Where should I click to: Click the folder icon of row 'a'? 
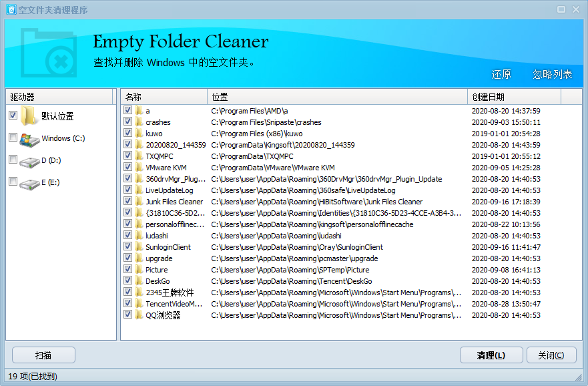point(139,111)
